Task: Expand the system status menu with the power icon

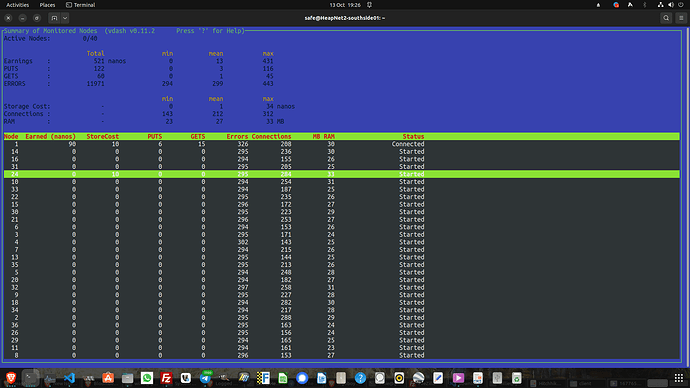Action: [x=680, y=5]
